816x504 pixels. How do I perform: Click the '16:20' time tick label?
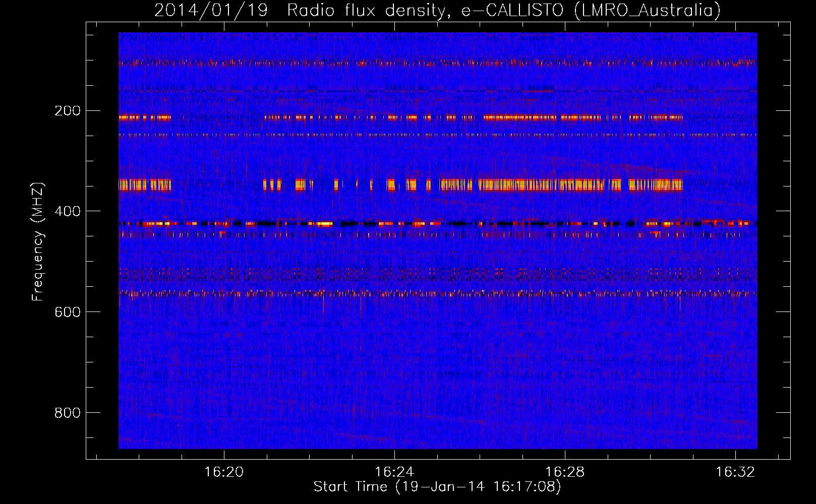pyautogui.click(x=224, y=472)
